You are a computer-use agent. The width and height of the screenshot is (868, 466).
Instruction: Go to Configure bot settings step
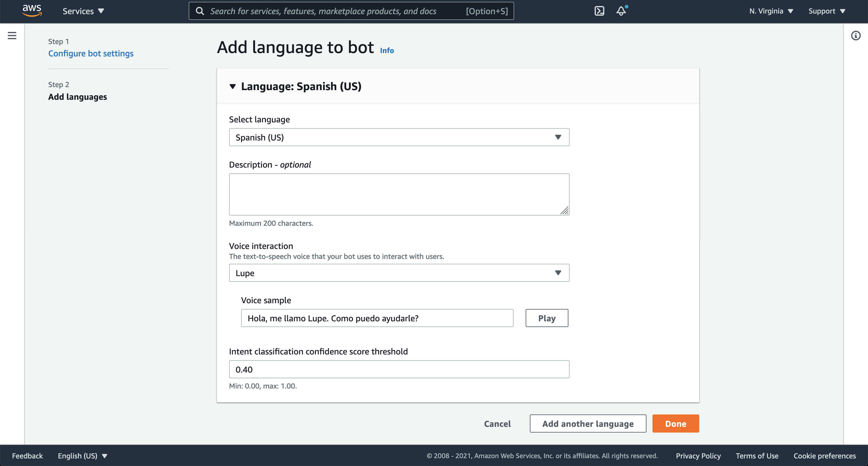click(x=91, y=53)
